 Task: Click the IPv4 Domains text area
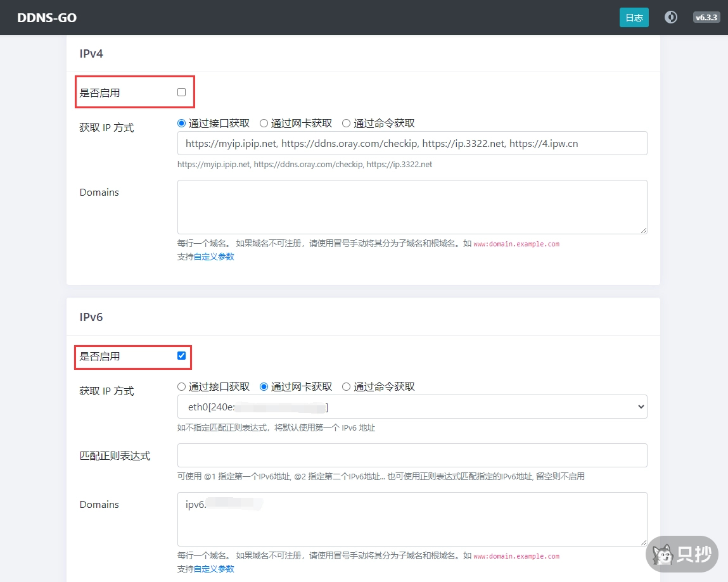coord(412,207)
